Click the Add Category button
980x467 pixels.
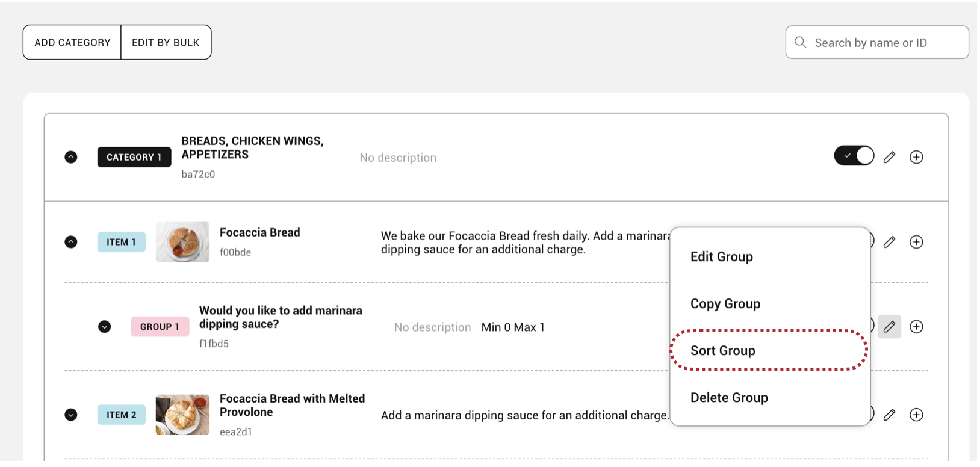pos(72,42)
